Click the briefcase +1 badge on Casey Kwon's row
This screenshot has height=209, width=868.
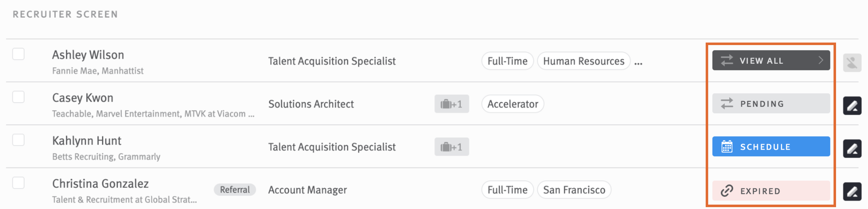pyautogui.click(x=452, y=104)
